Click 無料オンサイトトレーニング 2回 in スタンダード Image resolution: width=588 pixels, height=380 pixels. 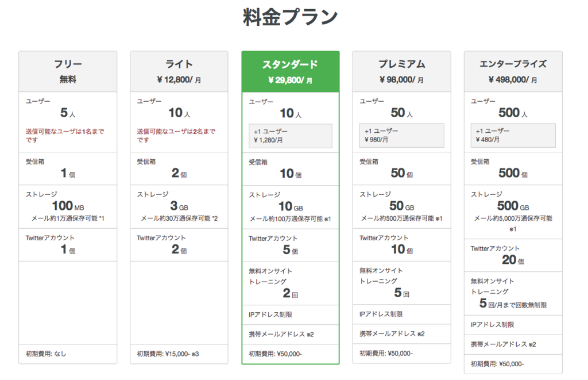click(291, 293)
